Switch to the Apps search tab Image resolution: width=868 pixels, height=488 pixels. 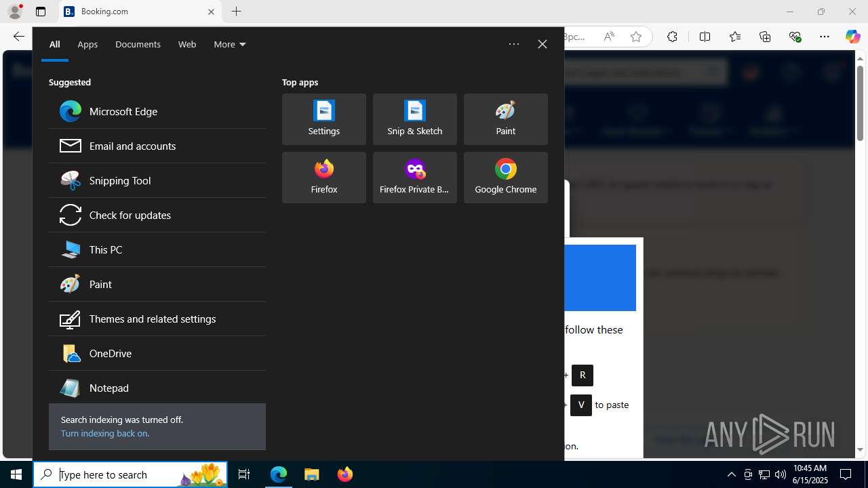pyautogui.click(x=87, y=44)
